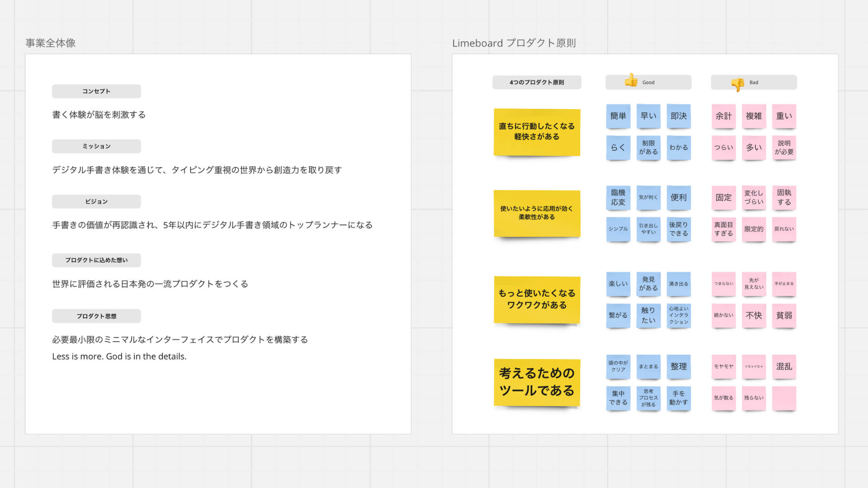The height and width of the screenshot is (488, 868).
Task: Select the pink sticky note つらい
Action: (724, 148)
